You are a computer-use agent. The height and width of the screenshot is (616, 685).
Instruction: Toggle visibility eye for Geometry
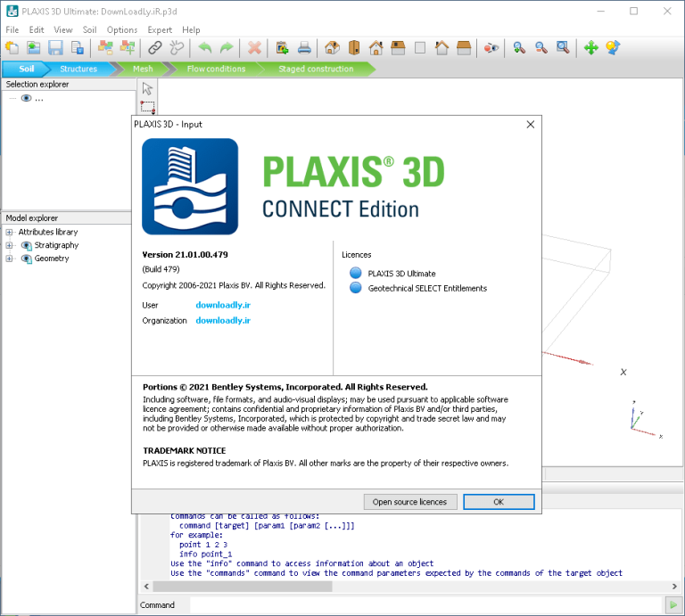[26, 259]
